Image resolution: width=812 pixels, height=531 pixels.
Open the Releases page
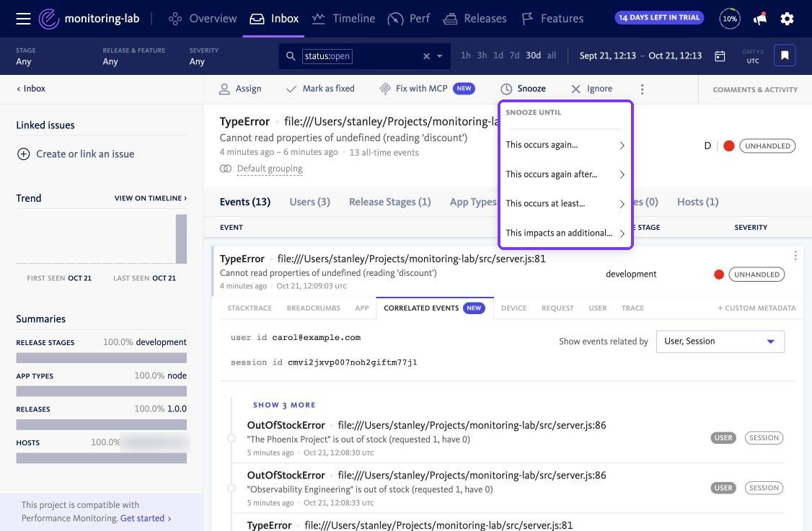tap(475, 19)
